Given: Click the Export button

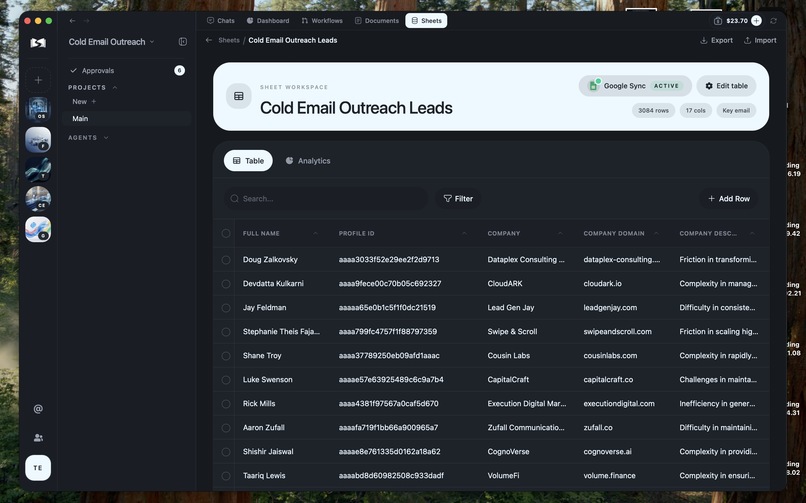Looking at the screenshot, I should pyautogui.click(x=716, y=40).
